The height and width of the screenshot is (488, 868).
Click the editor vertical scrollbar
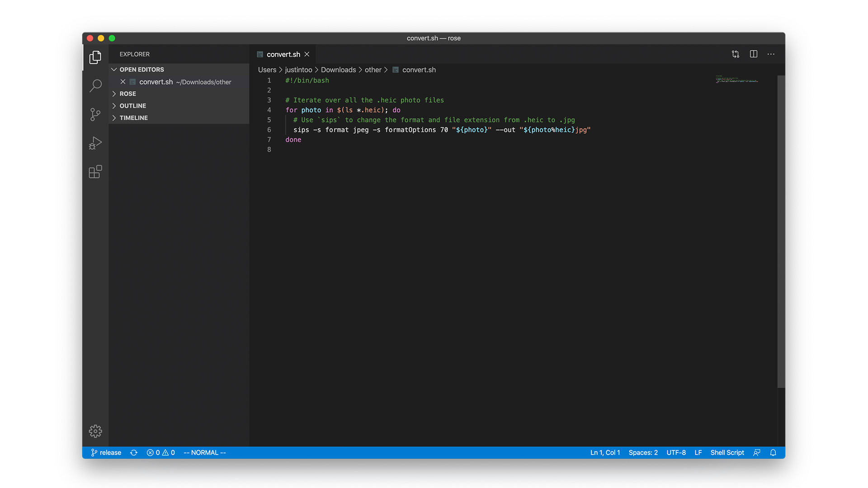[781, 231]
